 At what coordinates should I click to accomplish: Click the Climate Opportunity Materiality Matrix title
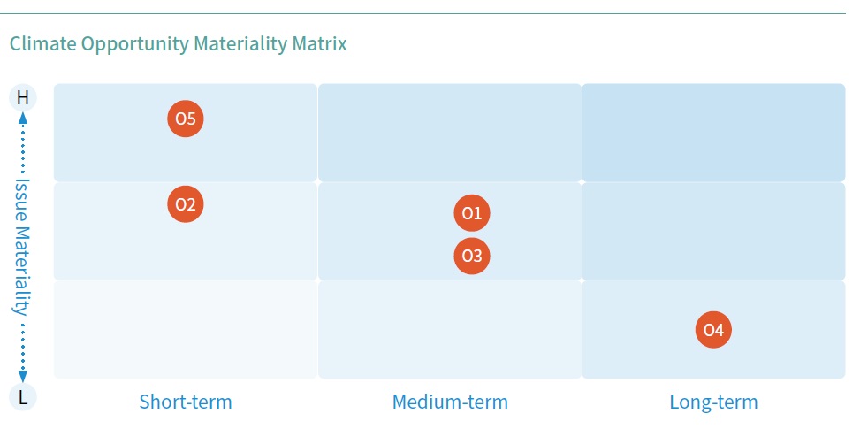click(179, 44)
